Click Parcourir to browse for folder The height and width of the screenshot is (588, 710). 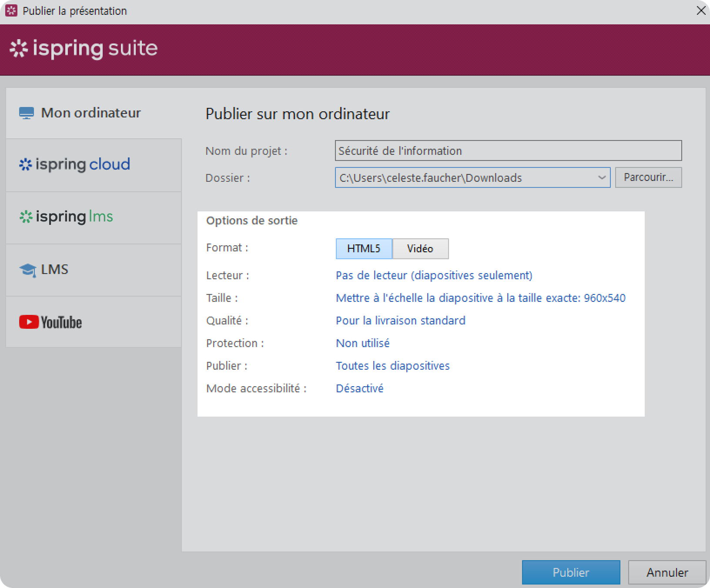tap(648, 178)
